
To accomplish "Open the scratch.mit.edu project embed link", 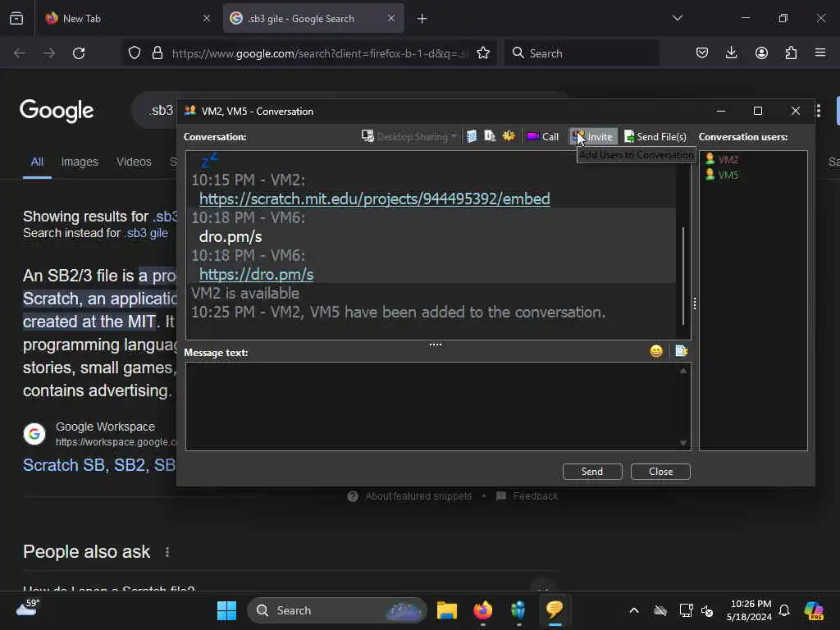I will [x=374, y=199].
